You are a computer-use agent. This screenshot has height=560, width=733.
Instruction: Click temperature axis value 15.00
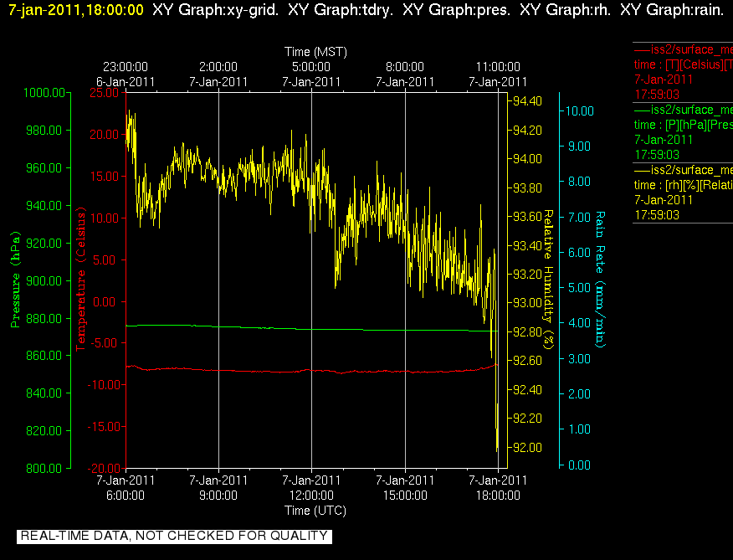click(105, 177)
